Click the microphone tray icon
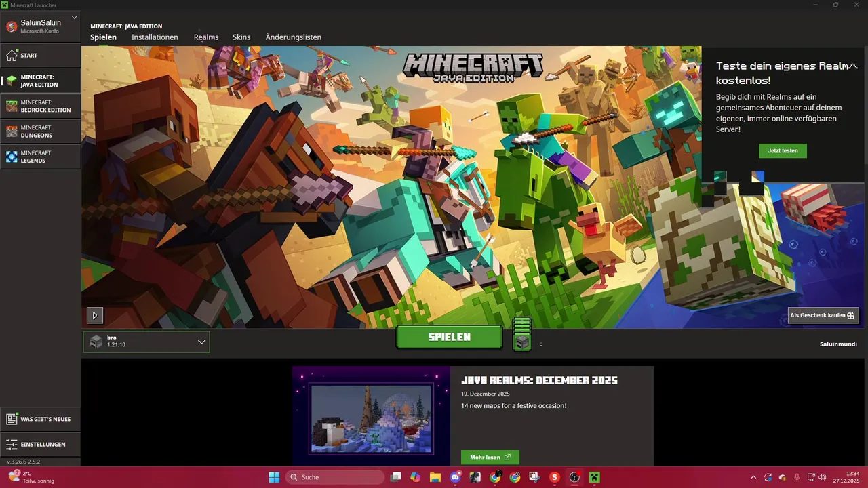 (797, 477)
